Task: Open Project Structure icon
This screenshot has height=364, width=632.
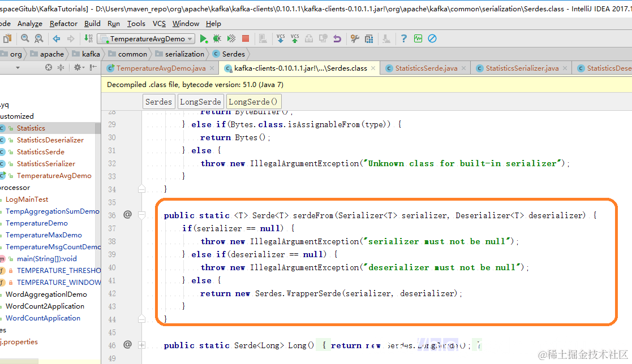Action: click(x=369, y=38)
